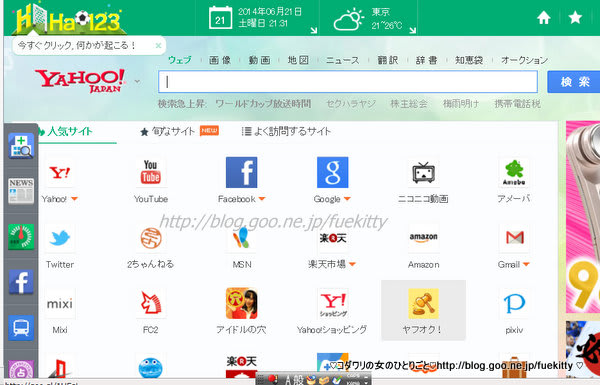This screenshot has height=385, width=600.
Task: Open the Gmail site icon
Action: click(x=514, y=238)
